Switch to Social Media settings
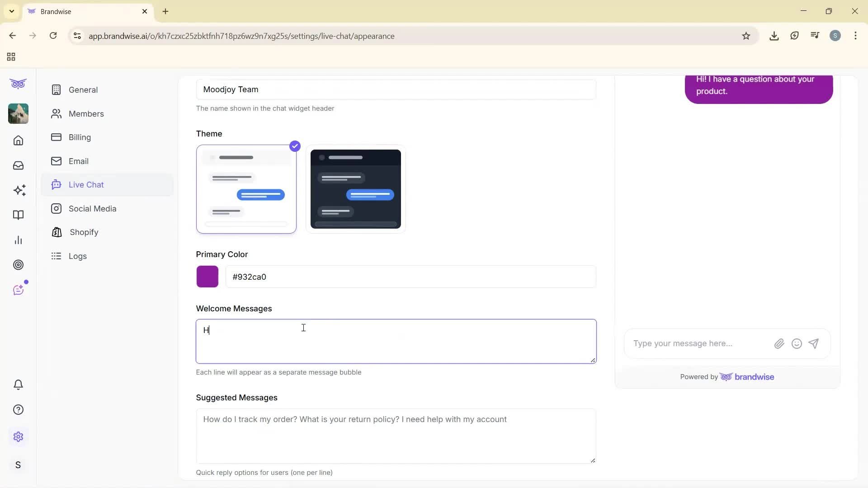 click(x=92, y=208)
